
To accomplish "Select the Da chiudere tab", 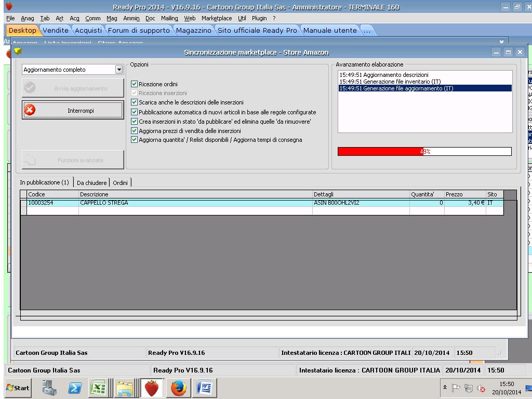I will click(x=91, y=183).
